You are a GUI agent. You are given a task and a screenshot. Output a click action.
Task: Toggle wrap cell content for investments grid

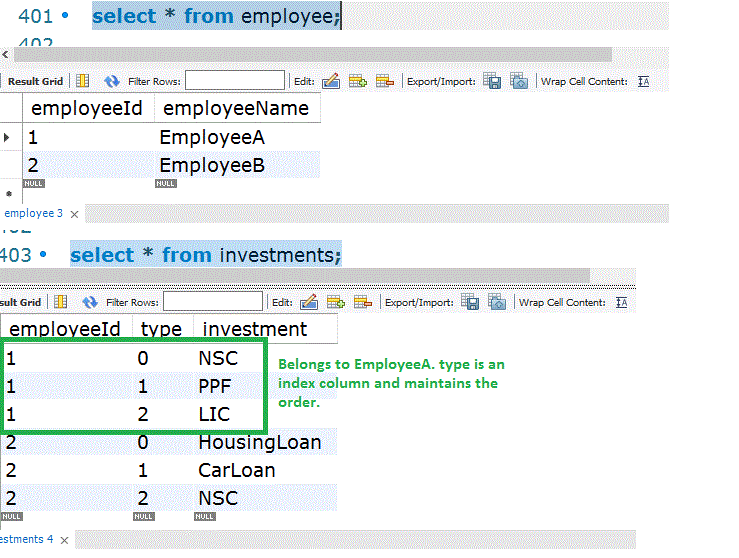[x=621, y=302]
